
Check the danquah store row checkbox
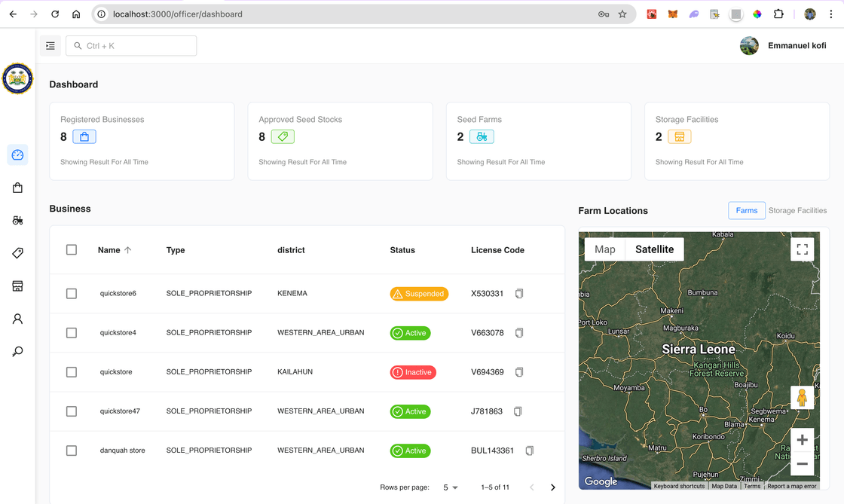[72, 451]
